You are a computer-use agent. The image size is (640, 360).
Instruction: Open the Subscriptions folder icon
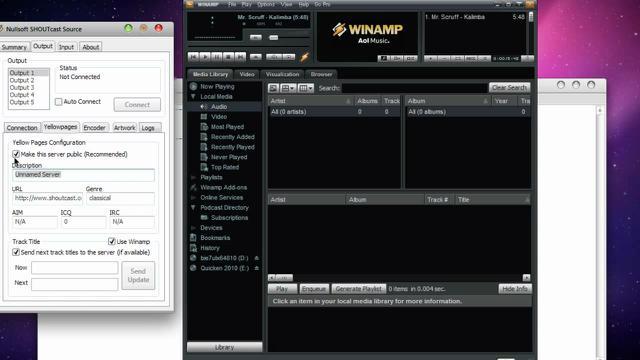pos(204,218)
